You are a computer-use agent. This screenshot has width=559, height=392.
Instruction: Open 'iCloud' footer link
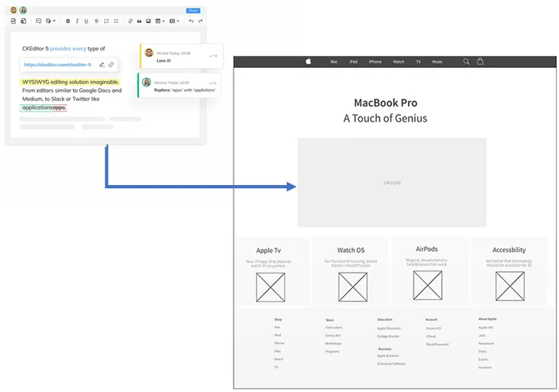click(431, 336)
